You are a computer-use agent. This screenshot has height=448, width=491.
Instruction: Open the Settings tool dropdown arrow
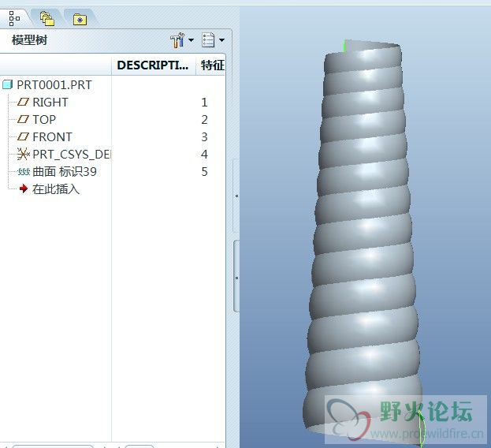[x=191, y=40]
